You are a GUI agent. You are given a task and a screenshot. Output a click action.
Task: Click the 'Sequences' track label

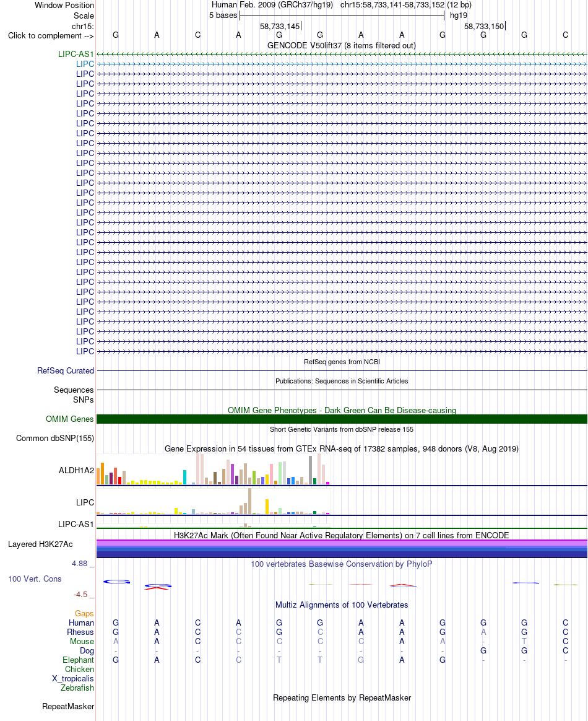coord(74,390)
